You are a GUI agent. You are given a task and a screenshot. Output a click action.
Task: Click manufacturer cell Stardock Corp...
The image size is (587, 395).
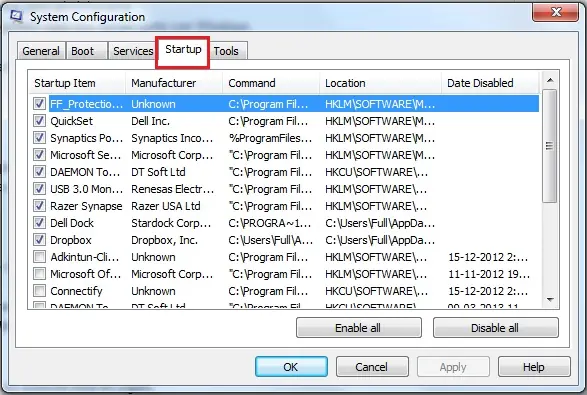tap(171, 223)
